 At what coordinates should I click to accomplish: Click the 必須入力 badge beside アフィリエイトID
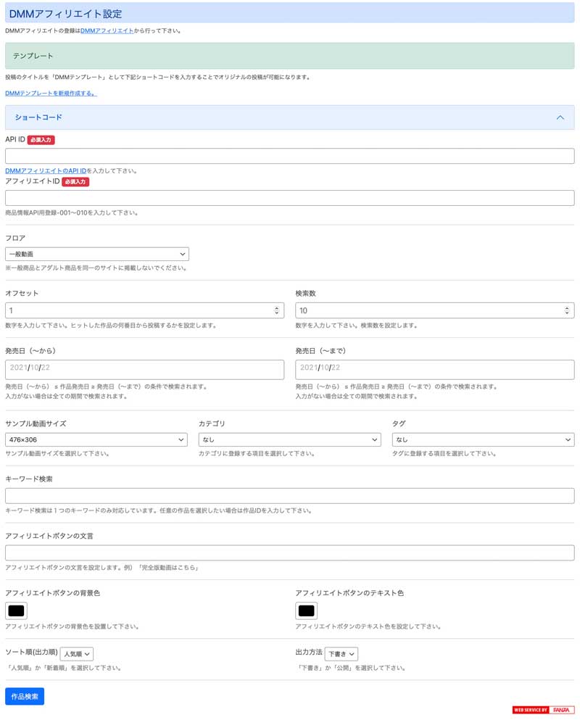click(x=75, y=181)
